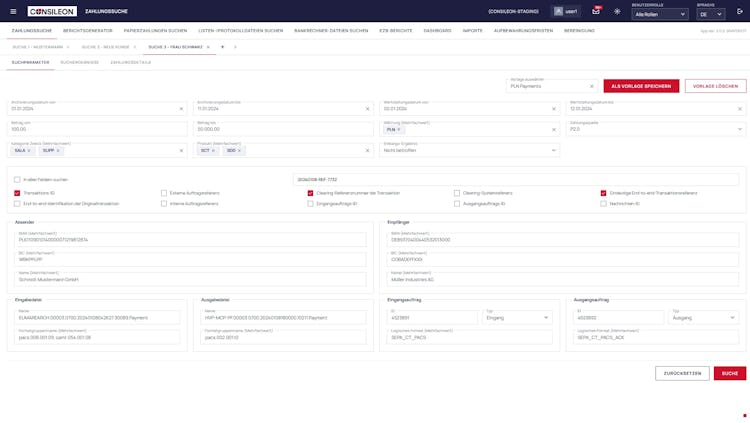Click the user1 profile avatar
The image size is (750, 423).
(x=558, y=11)
